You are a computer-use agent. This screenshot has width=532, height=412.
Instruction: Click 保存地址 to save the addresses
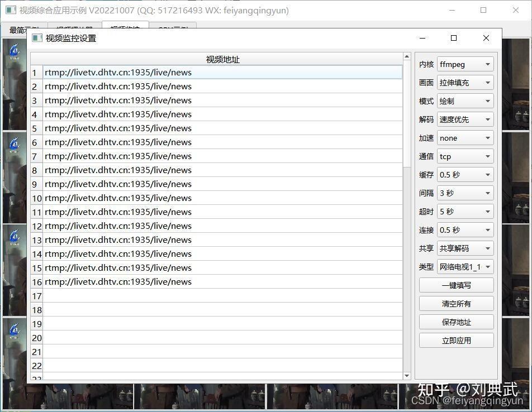(x=456, y=322)
